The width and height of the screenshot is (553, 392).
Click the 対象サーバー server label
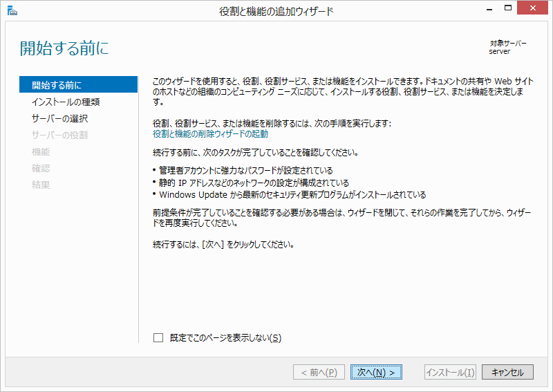pos(507,47)
